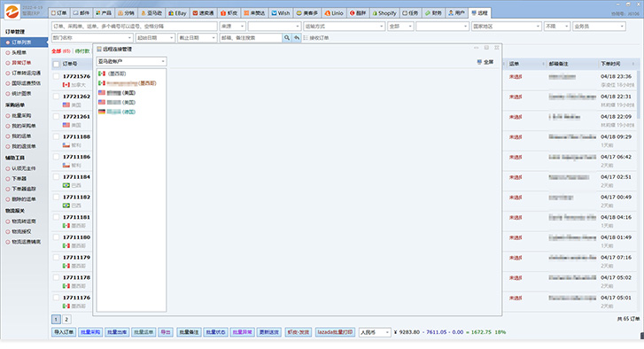
Task: Tick checkbox for order 17711182
Action: 57,197
